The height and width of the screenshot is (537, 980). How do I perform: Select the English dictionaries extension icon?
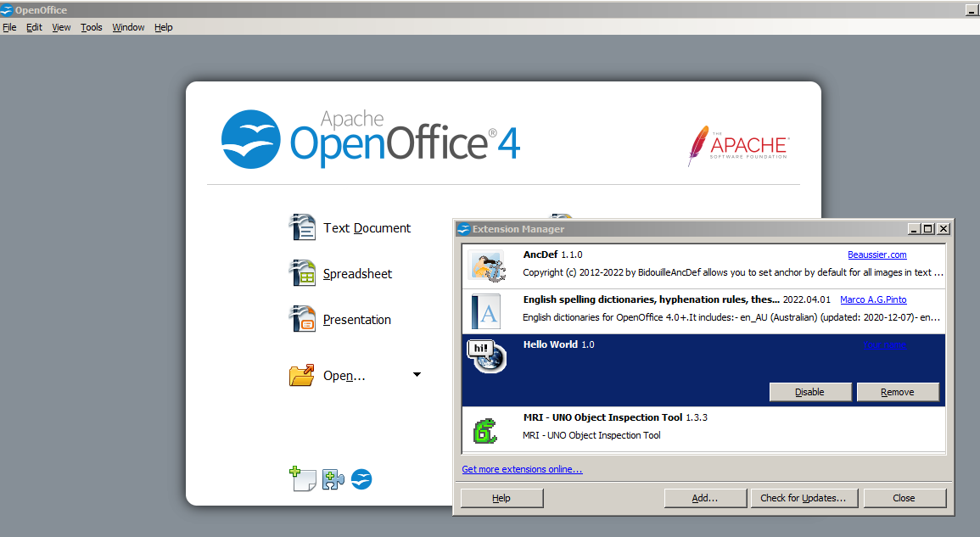tap(486, 311)
